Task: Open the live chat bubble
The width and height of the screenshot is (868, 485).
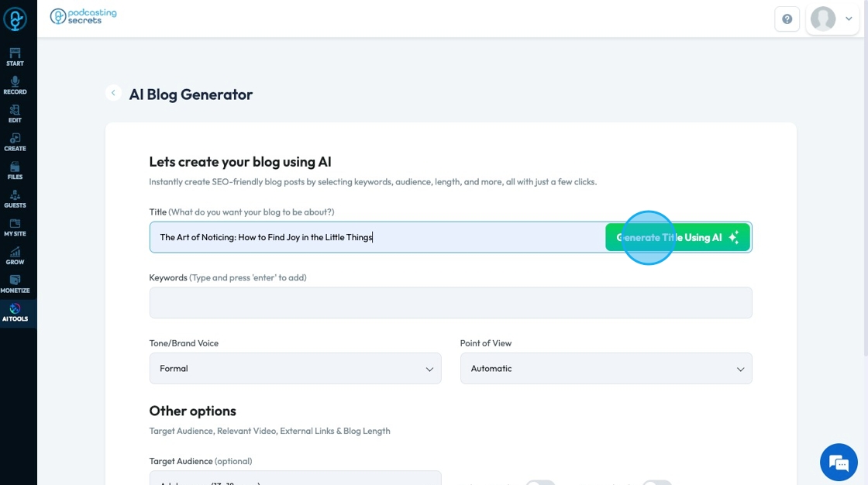Action: point(839,463)
